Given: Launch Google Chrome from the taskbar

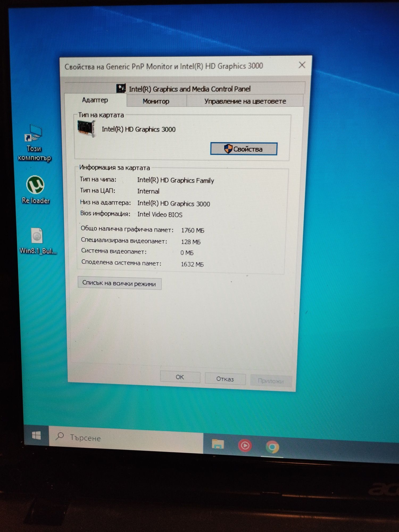Looking at the screenshot, I should pyautogui.click(x=272, y=447).
